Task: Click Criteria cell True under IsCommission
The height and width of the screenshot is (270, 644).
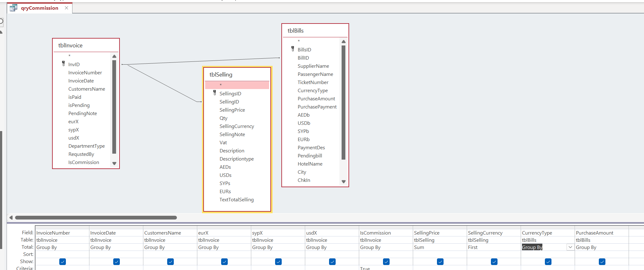Action: 386,268
